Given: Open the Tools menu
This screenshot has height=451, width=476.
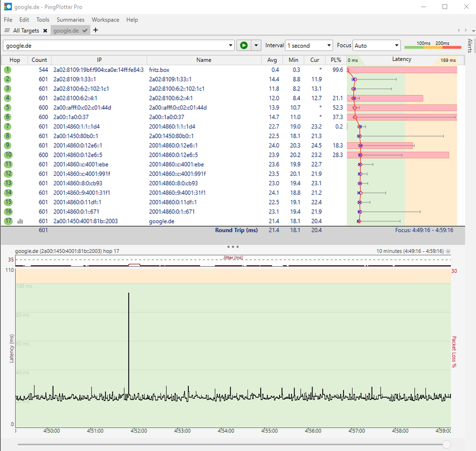Looking at the screenshot, I should pos(42,20).
